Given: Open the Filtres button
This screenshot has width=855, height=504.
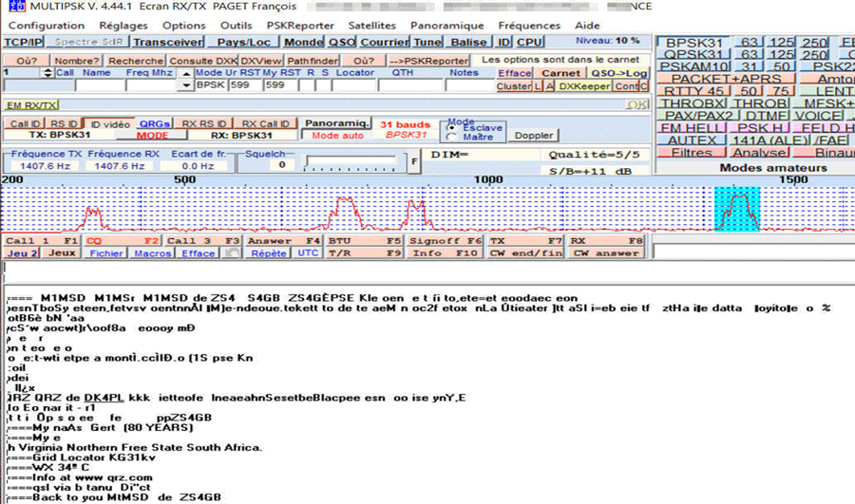Looking at the screenshot, I should click(x=692, y=153).
